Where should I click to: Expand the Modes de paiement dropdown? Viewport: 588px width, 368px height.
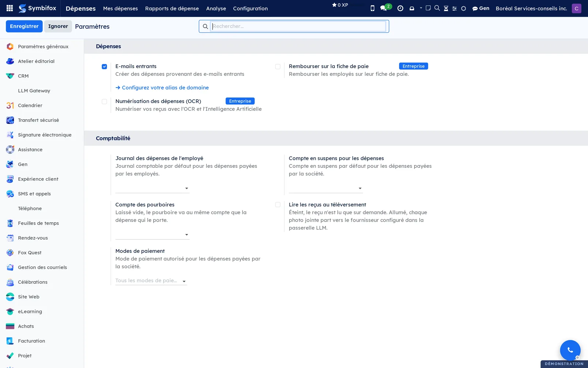[151, 280]
